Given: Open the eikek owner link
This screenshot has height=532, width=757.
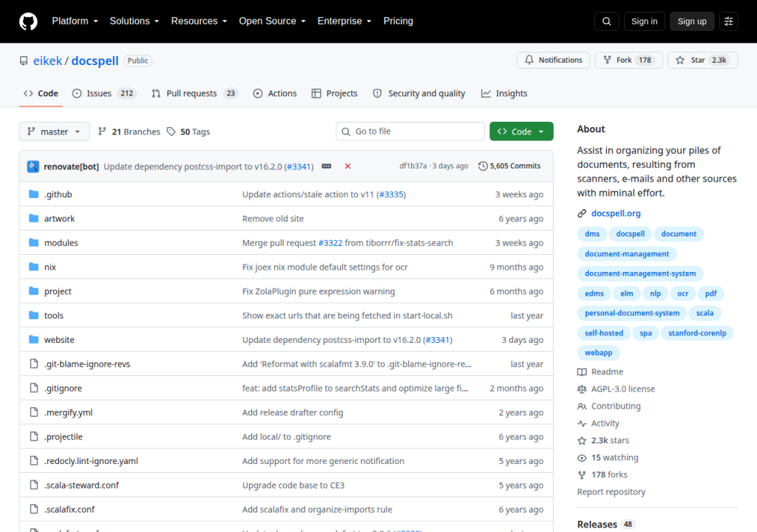Looking at the screenshot, I should tap(48, 61).
